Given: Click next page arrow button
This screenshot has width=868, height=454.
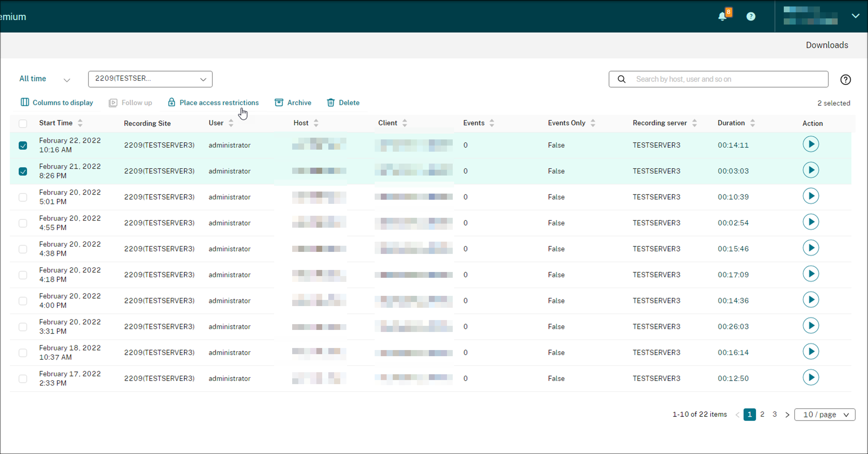Looking at the screenshot, I should coord(787,414).
